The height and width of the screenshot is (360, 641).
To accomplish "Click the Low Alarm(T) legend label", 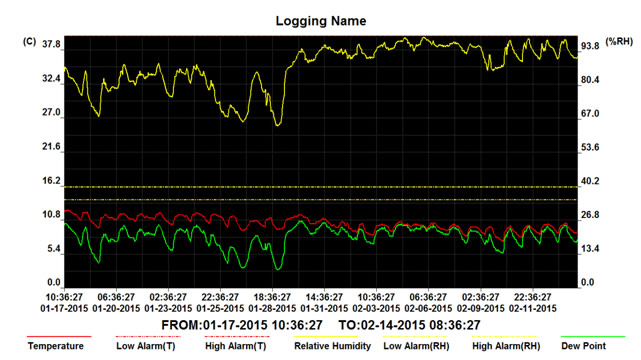I will [x=146, y=346].
